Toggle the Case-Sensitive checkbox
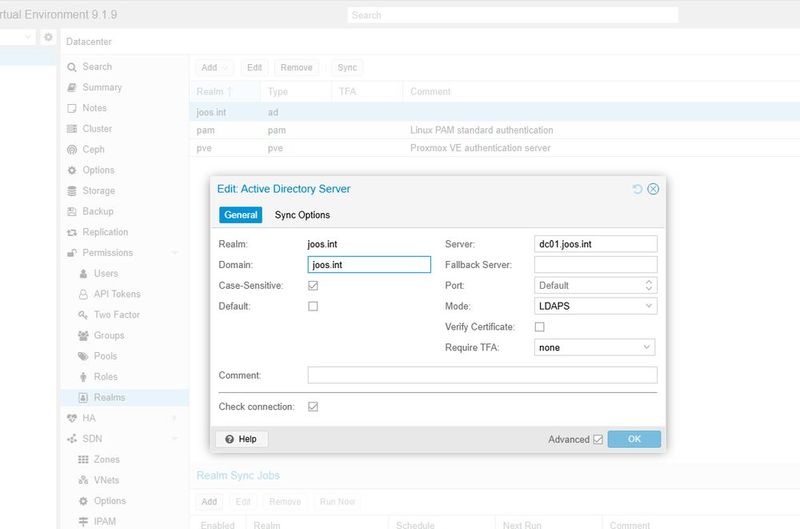 (313, 286)
